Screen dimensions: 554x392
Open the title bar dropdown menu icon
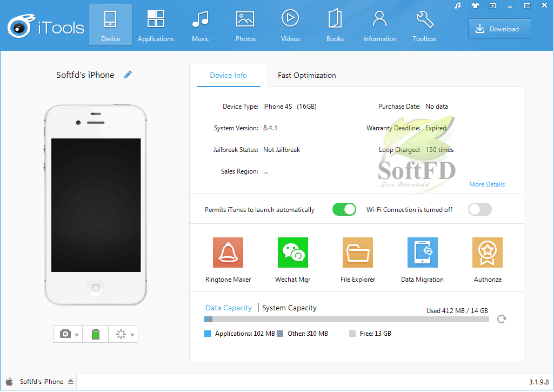pyautogui.click(x=492, y=5)
